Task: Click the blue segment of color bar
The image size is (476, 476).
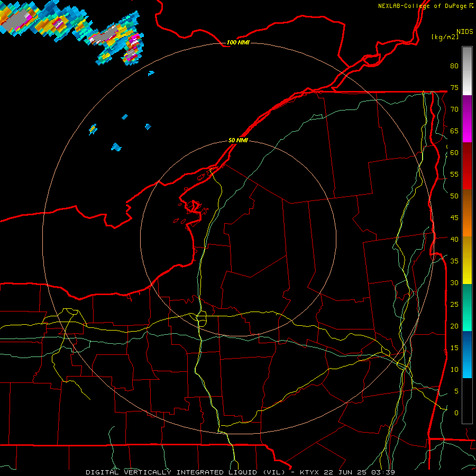Action: 467,354
